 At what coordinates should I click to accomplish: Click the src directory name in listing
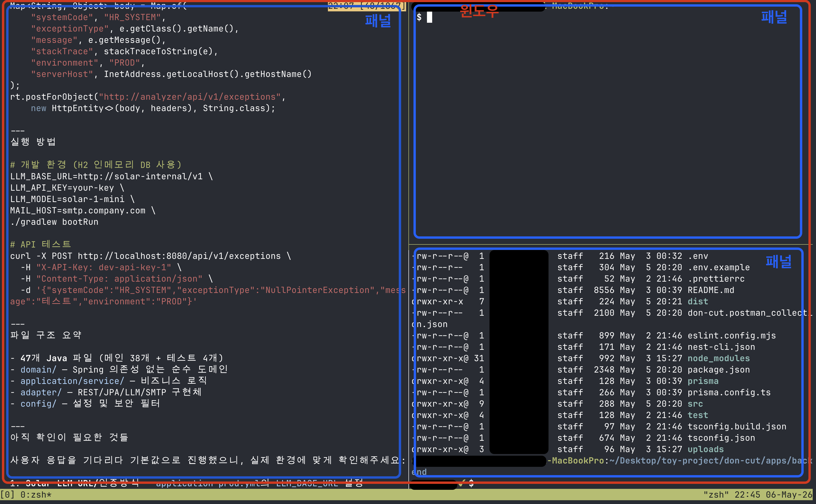(x=695, y=404)
